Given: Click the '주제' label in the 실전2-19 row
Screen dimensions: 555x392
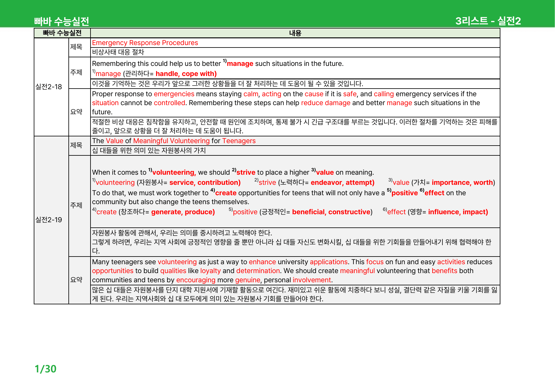Looking at the screenshot, I should point(76,206).
